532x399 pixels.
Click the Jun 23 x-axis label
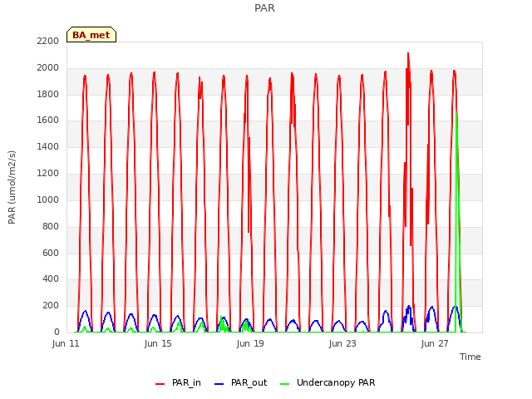point(342,343)
